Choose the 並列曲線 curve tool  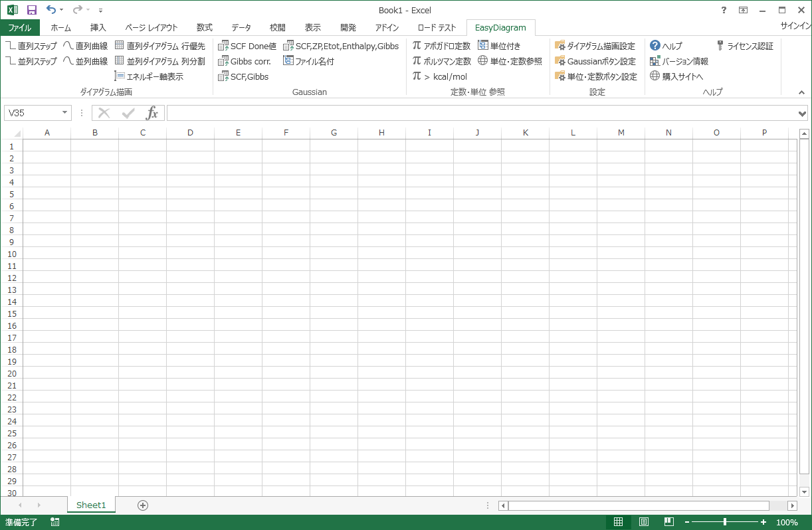click(86, 61)
